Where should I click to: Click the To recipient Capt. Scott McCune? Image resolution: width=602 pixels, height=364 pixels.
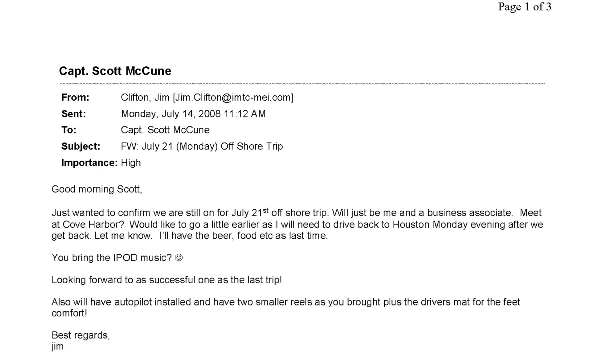pos(165,130)
